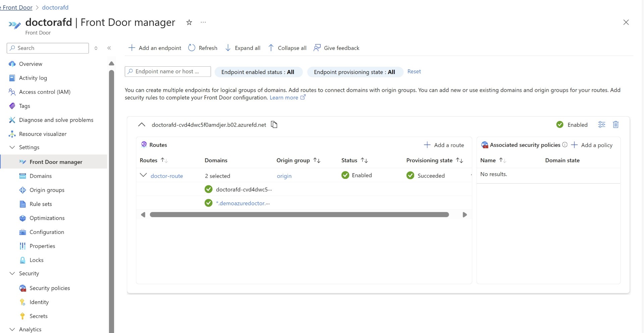Open the Tags page

[x=24, y=106]
